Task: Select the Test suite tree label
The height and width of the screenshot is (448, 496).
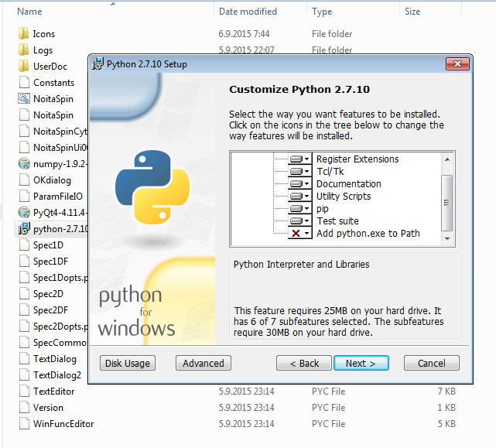Action: pos(338,221)
